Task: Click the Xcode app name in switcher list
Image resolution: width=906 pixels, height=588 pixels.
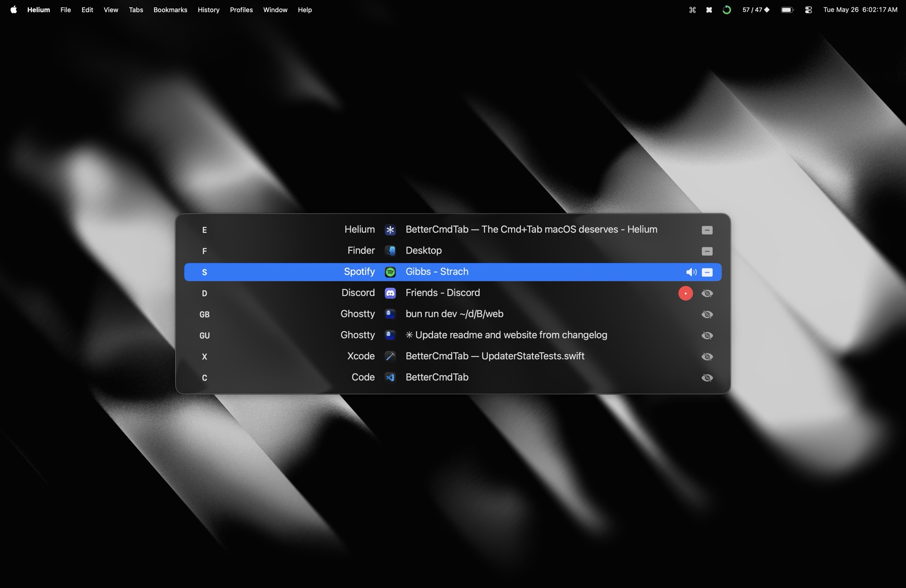Action: [x=361, y=356]
